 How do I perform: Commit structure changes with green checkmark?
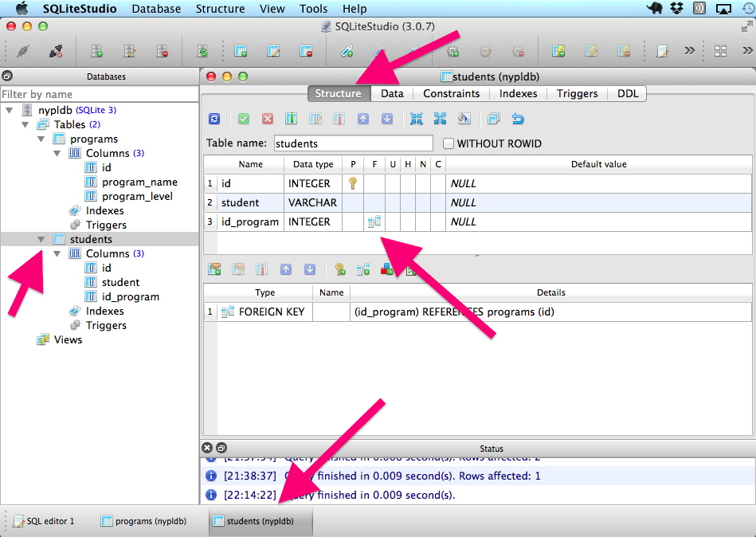click(x=244, y=119)
